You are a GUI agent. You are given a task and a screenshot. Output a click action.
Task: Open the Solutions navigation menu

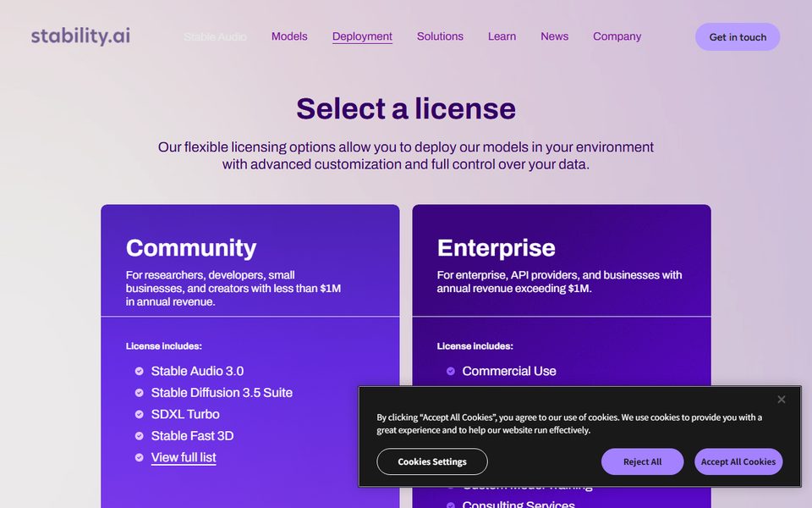coord(440,36)
